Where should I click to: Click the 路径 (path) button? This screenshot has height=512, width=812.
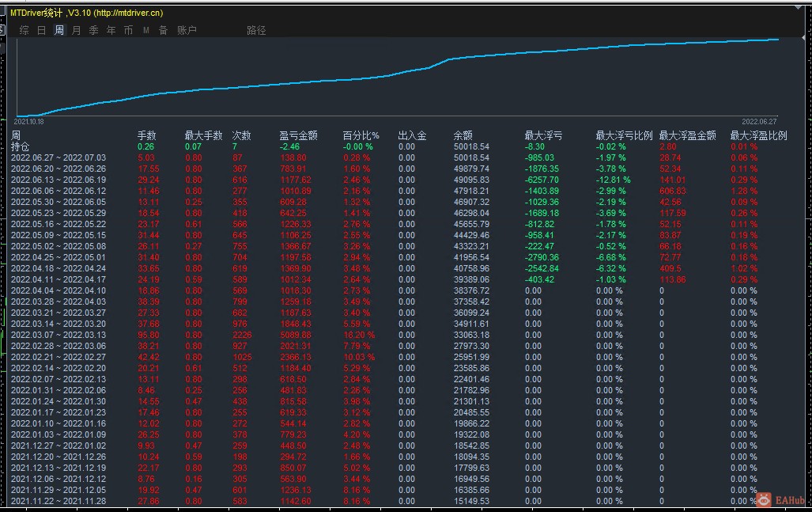click(x=256, y=30)
